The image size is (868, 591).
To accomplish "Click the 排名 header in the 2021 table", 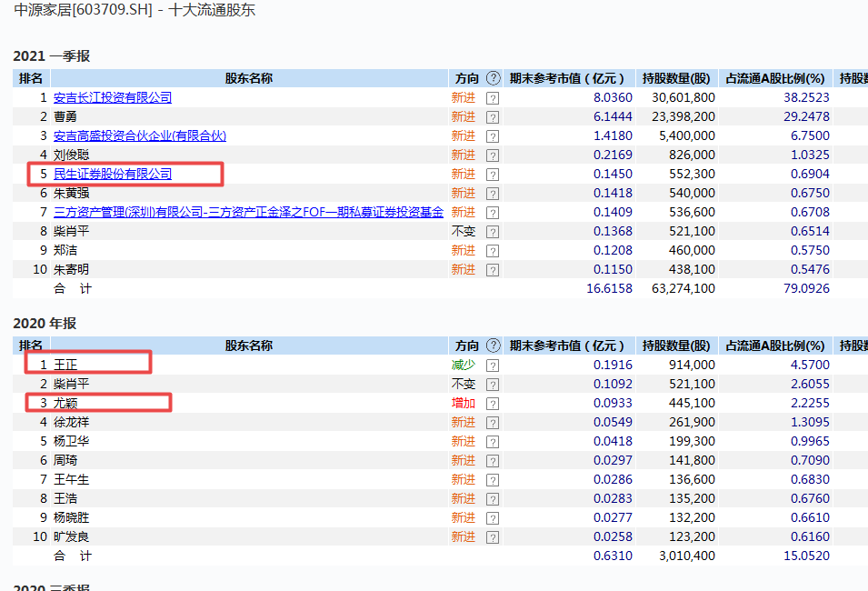I will 31,79.
